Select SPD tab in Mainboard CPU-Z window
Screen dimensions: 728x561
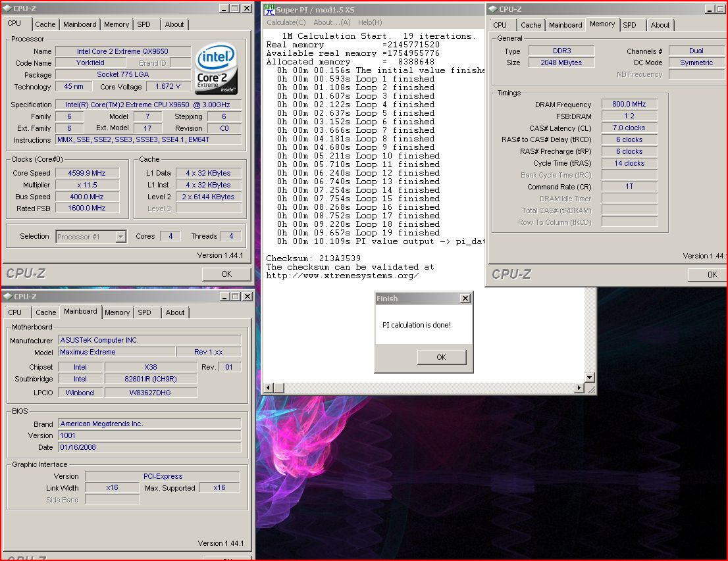click(x=144, y=313)
